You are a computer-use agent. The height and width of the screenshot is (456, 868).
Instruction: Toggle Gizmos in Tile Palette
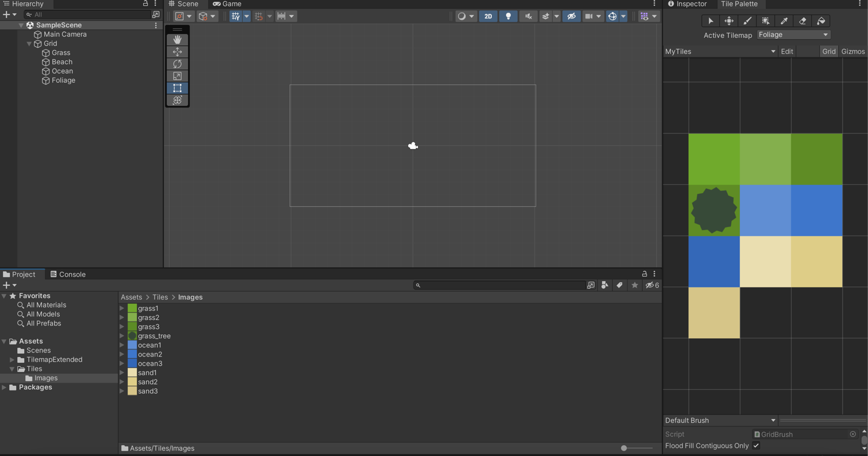[852, 51]
